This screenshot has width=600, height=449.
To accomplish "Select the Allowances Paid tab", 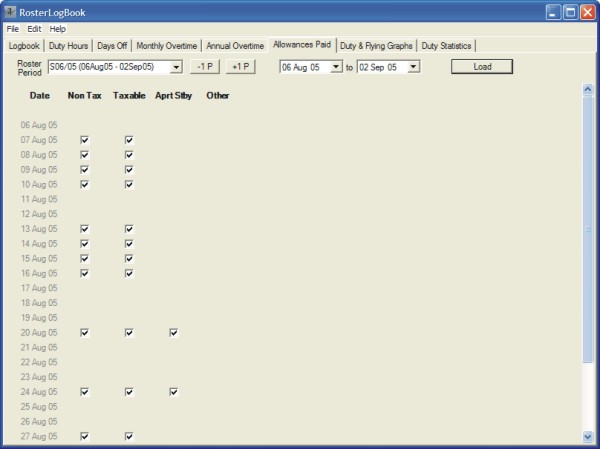I will point(302,45).
